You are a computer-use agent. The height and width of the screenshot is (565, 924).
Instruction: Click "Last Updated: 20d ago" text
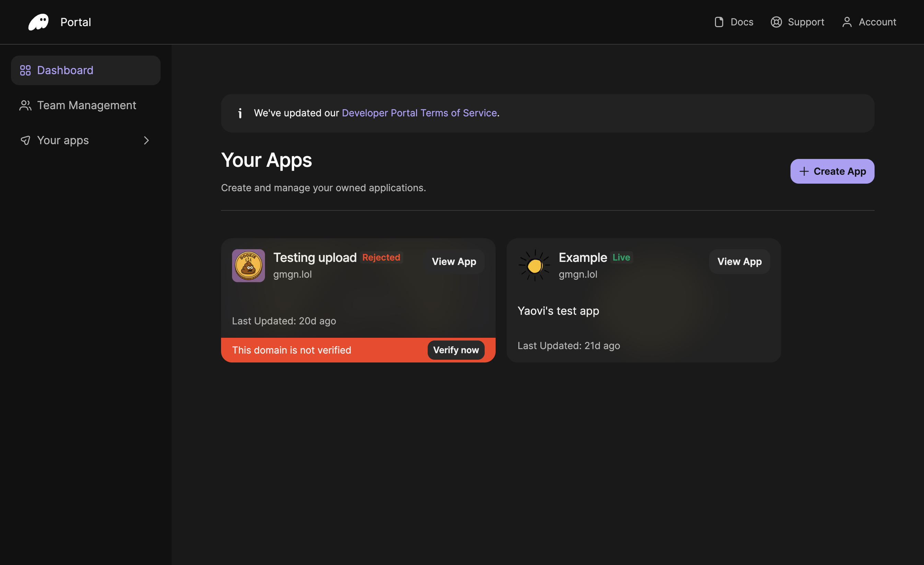(284, 321)
